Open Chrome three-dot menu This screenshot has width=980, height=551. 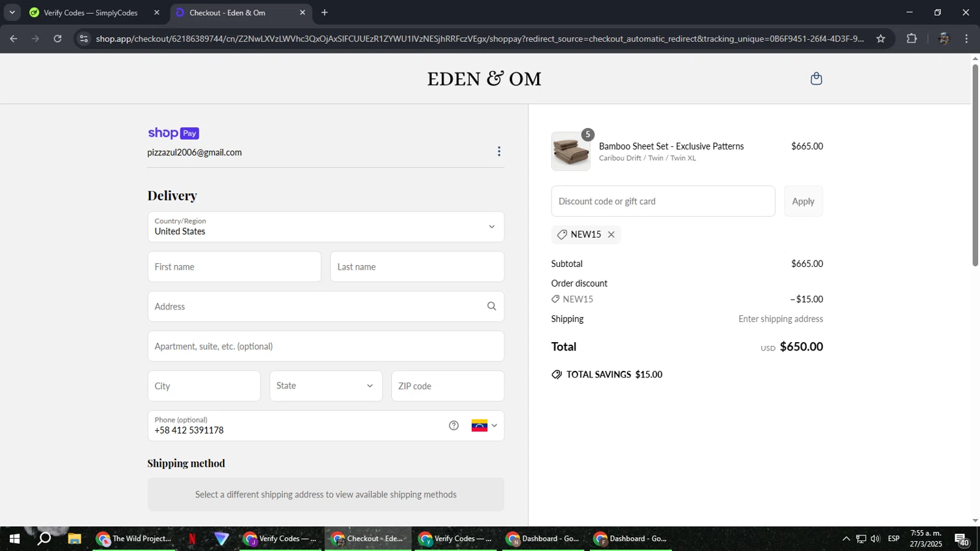967,39
